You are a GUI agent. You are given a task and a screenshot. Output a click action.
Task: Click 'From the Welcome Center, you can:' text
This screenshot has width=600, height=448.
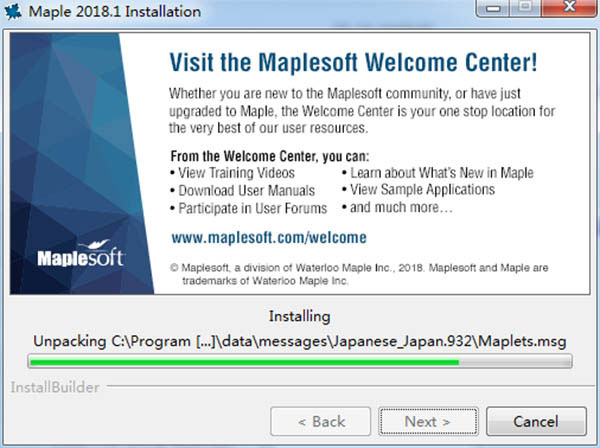[x=270, y=156]
